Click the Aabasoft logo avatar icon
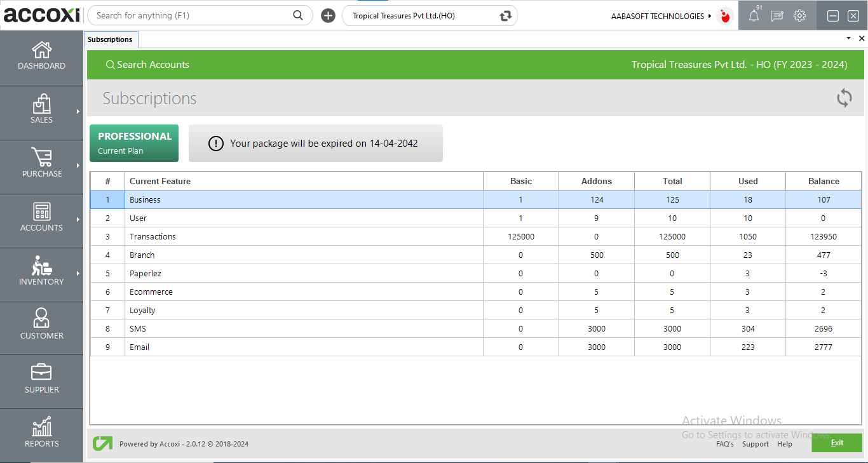Screen dimensions: 868x463 click(724, 16)
